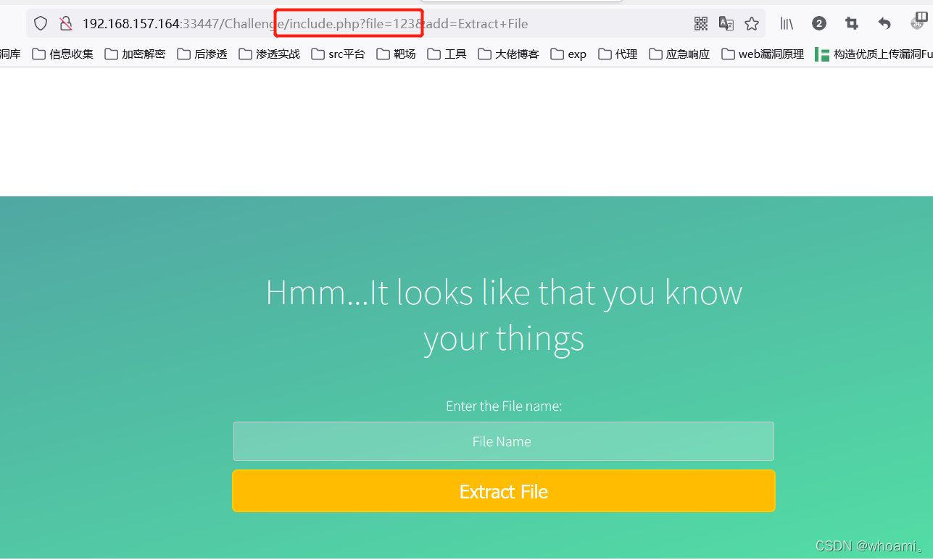Click the undo arrow toolbar icon

tap(884, 24)
